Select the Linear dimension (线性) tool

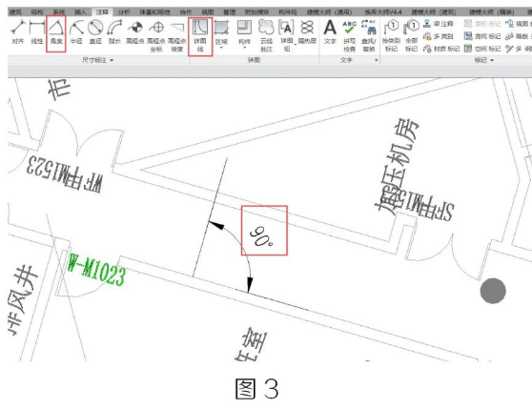(36, 31)
